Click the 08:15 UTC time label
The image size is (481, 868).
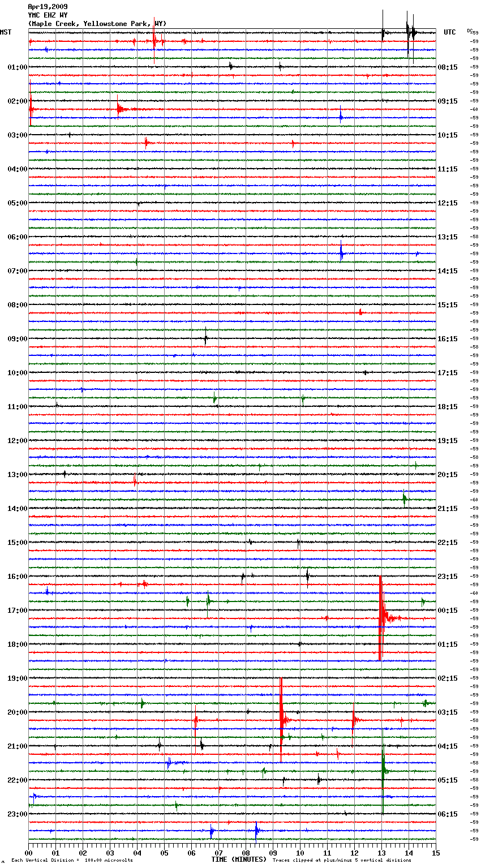coord(448,67)
